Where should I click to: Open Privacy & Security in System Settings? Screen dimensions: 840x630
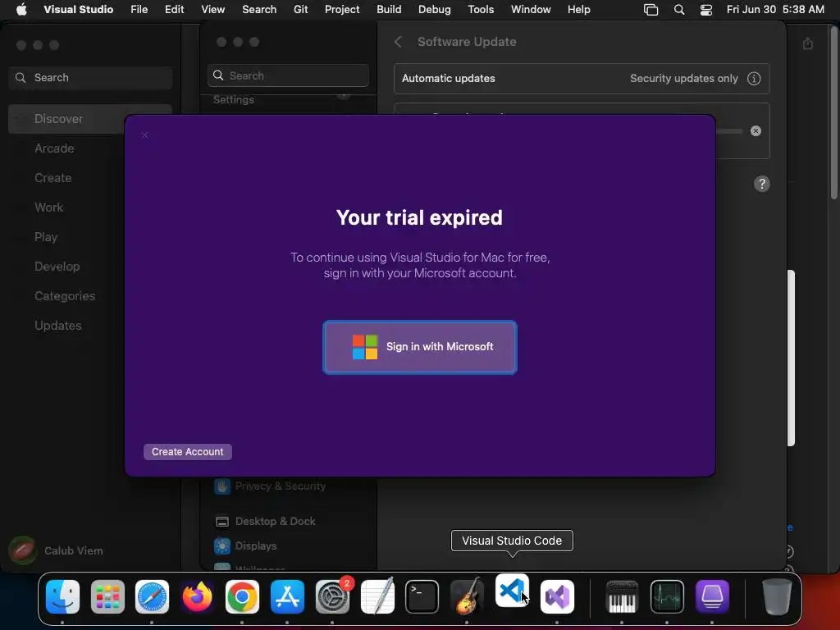pyautogui.click(x=271, y=486)
